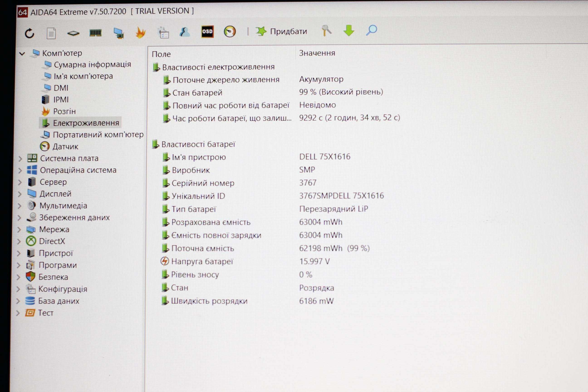Expand the Безпека tree node
Image resolution: width=588 pixels, height=392 pixels.
18,277
